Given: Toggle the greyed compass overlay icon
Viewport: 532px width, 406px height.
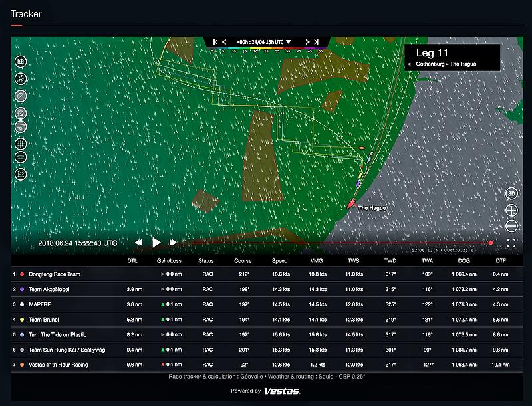Looking at the screenshot, I should coord(21,113).
